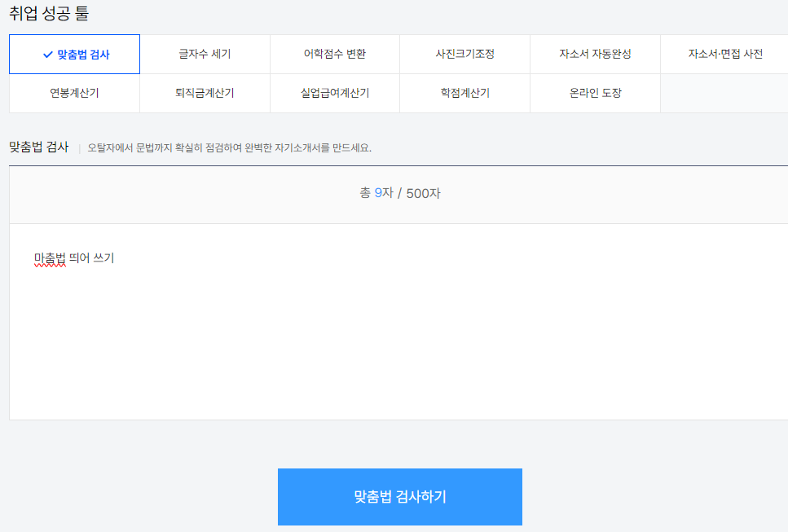Switch to the 학점계산기 tab
788x532 pixels.
(x=464, y=93)
